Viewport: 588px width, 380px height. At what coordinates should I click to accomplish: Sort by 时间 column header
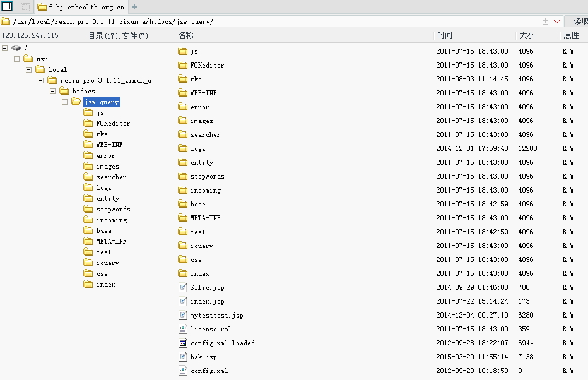(445, 35)
